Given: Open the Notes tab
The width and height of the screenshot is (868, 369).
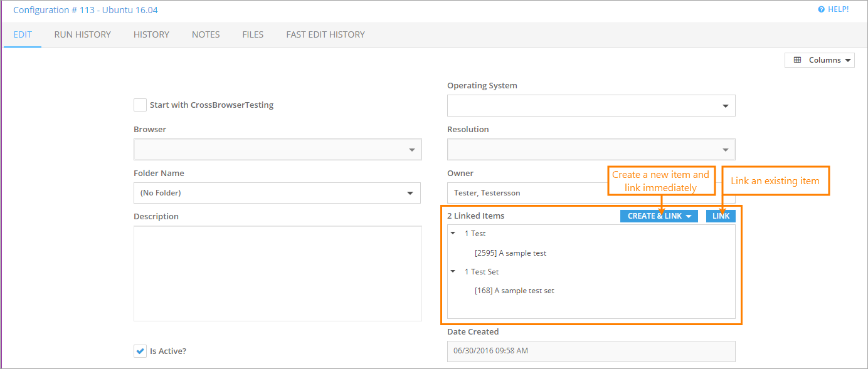Looking at the screenshot, I should coord(206,34).
